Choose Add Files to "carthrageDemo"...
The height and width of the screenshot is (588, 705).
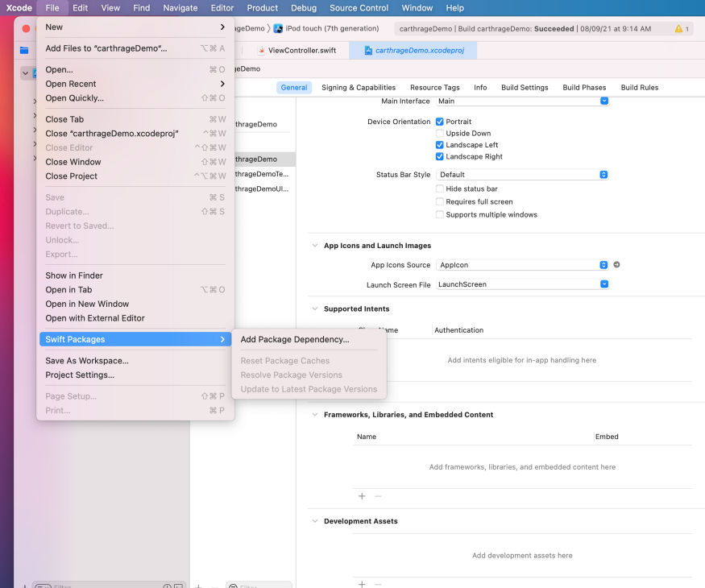pos(135,48)
